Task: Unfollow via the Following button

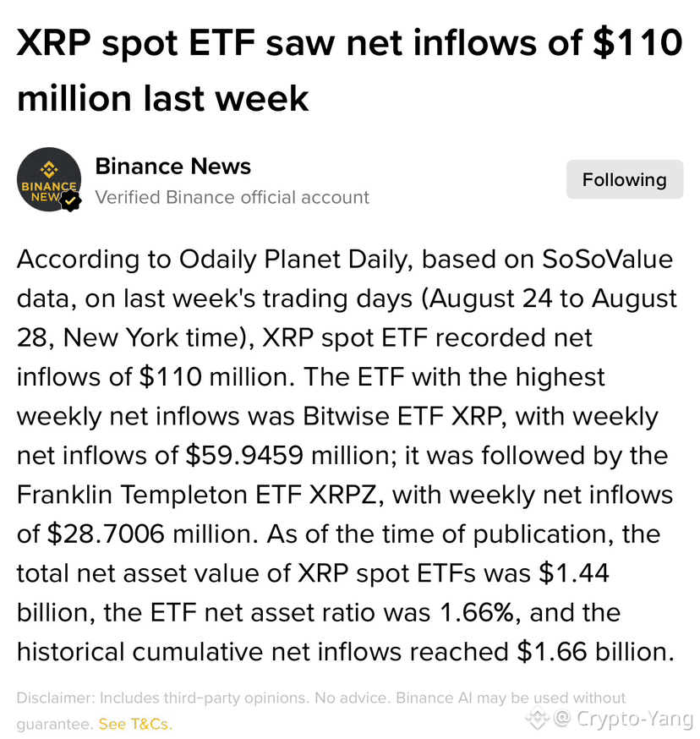Action: point(625,179)
